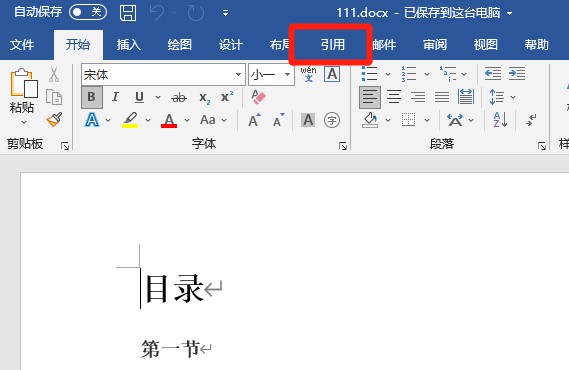Open the Customize Quick Access Toolbar dropdown
This screenshot has width=569, height=370.
click(225, 13)
